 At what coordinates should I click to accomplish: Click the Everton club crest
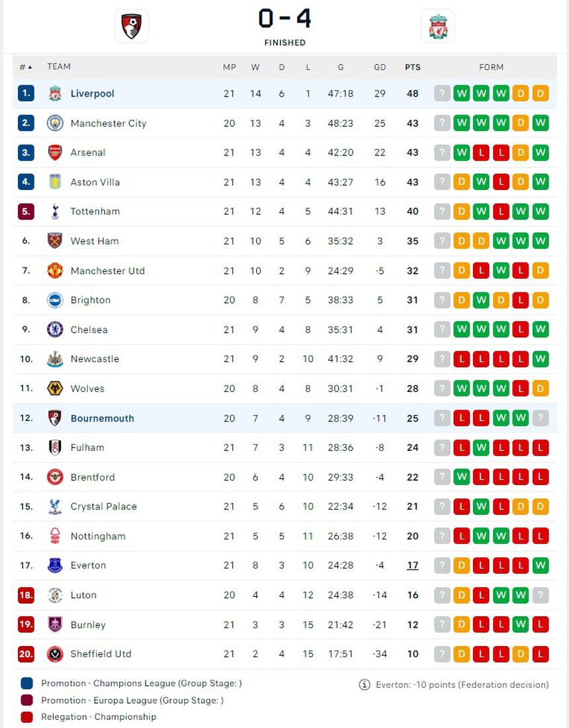[55, 565]
